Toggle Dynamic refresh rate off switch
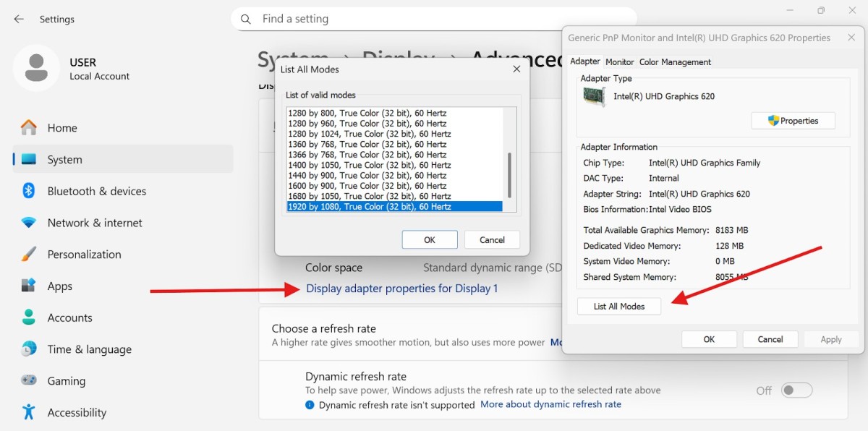This screenshot has width=868, height=431. tap(796, 390)
